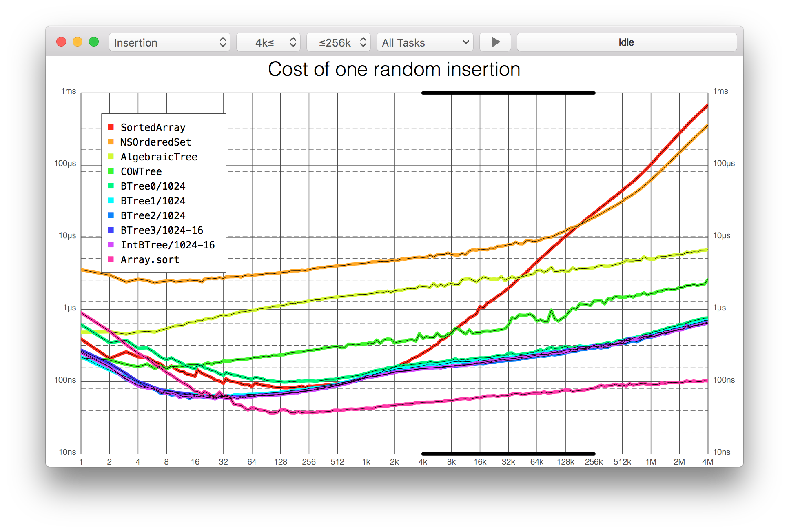Open the ≤256k maximum size selector
This screenshot has width=789, height=532.
click(338, 42)
